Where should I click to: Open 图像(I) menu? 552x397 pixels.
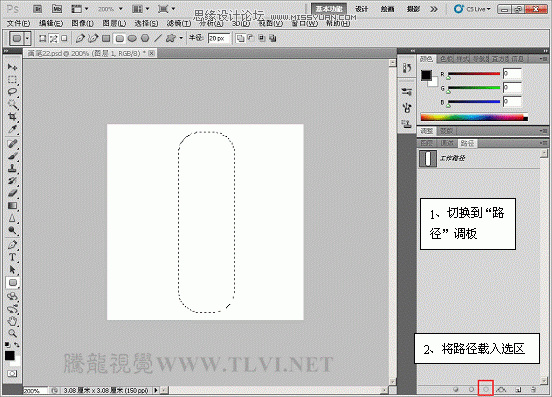pyautogui.click(x=82, y=23)
